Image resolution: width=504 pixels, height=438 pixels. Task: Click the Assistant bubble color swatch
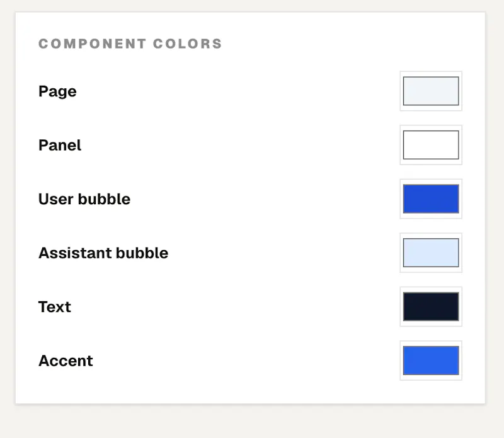tap(431, 253)
